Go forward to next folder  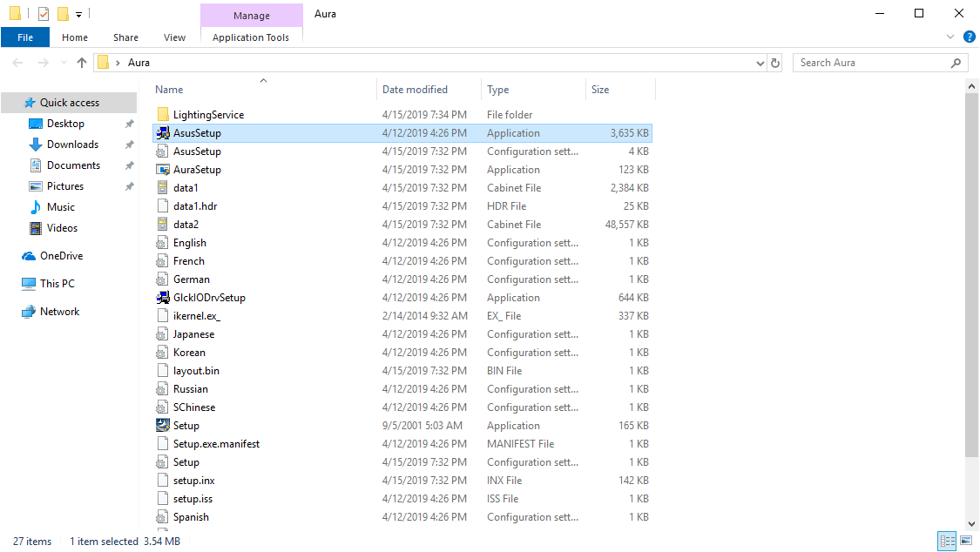click(x=44, y=63)
